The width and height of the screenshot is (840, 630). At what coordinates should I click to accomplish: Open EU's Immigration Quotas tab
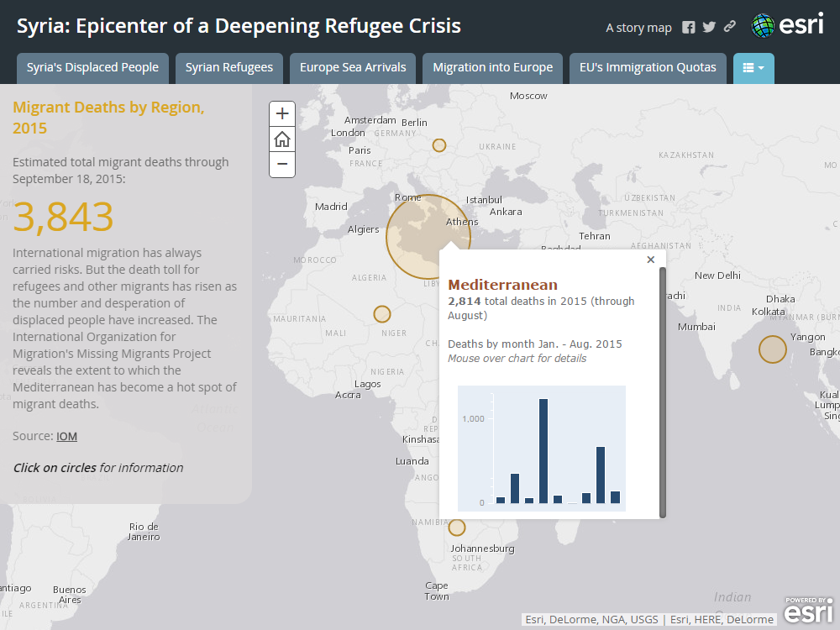click(x=648, y=68)
